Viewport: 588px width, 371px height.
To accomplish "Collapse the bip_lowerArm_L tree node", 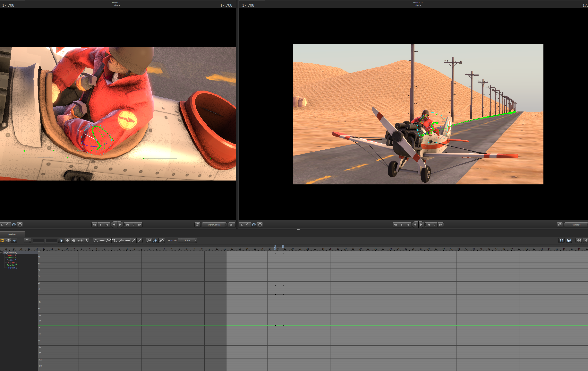I will click(1, 252).
